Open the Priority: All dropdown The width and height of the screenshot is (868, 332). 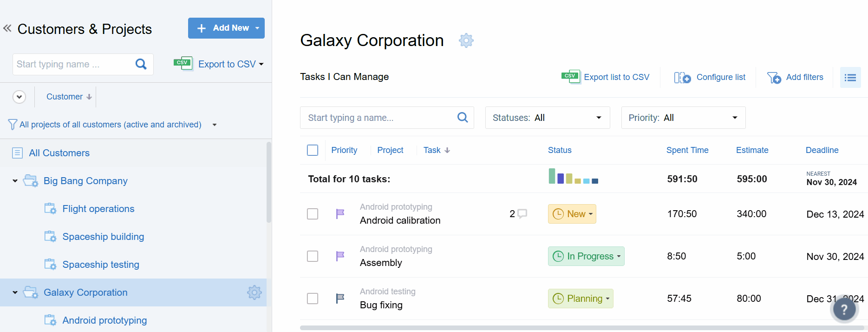tap(683, 118)
